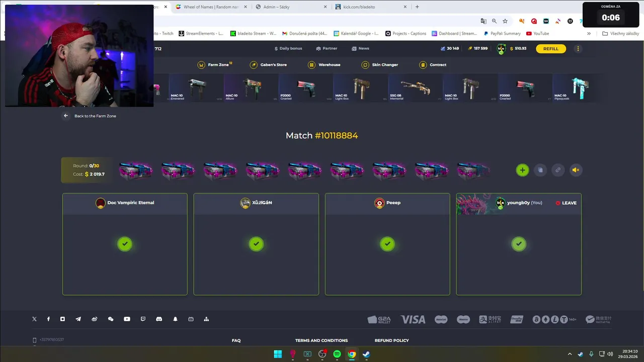Open the X (Twitter) social link in footer
The image size is (644, 362).
coord(34,319)
